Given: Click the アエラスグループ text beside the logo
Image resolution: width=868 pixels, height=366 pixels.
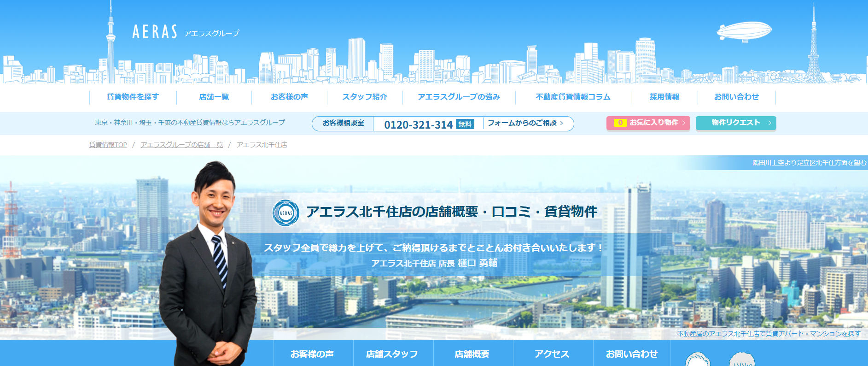Looking at the screenshot, I should [212, 33].
